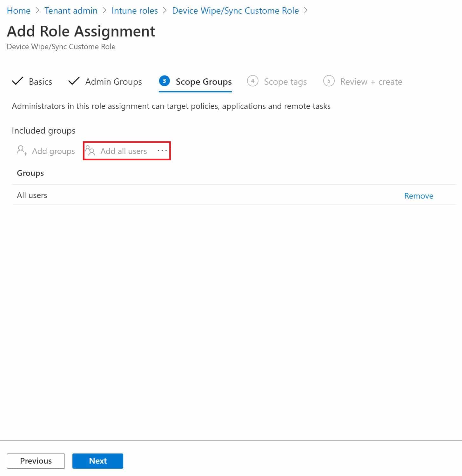Open Tenant admin from the breadcrumb
The height and width of the screenshot is (476, 462).
[70, 10]
